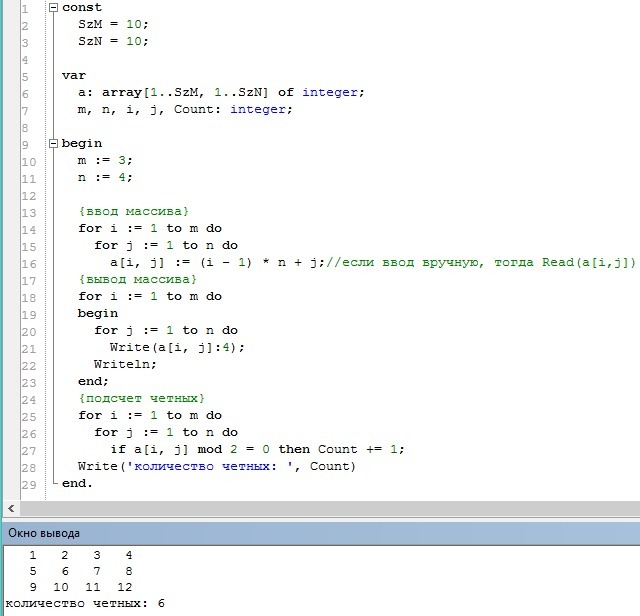Select the 'Окно вывода' panel header
The height and width of the screenshot is (616, 640).
pyautogui.click(x=320, y=533)
